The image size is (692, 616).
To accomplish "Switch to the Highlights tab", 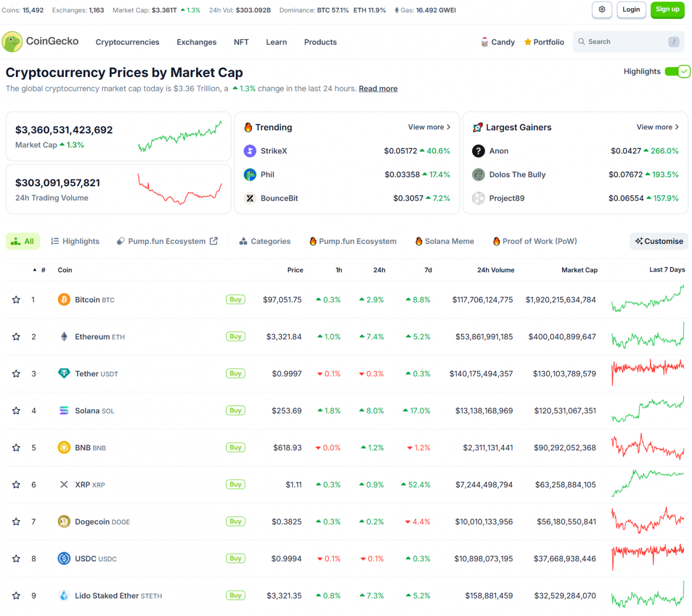I will pos(75,241).
